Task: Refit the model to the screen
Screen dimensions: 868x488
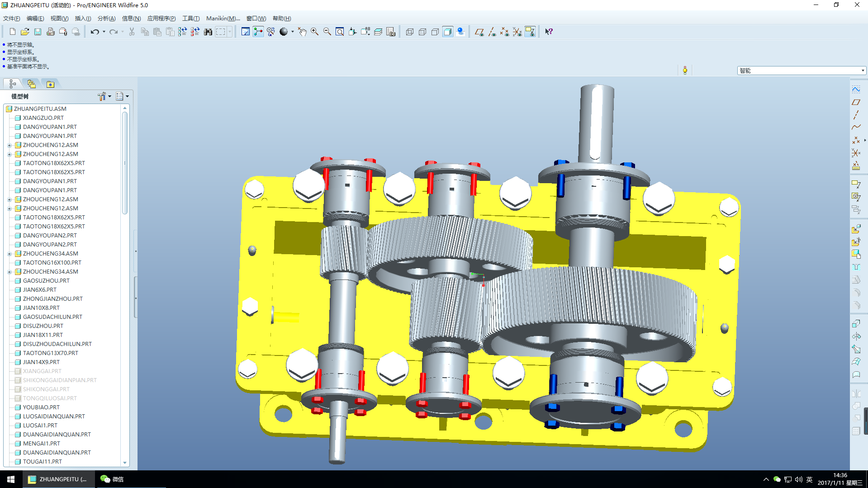Action: click(x=340, y=32)
